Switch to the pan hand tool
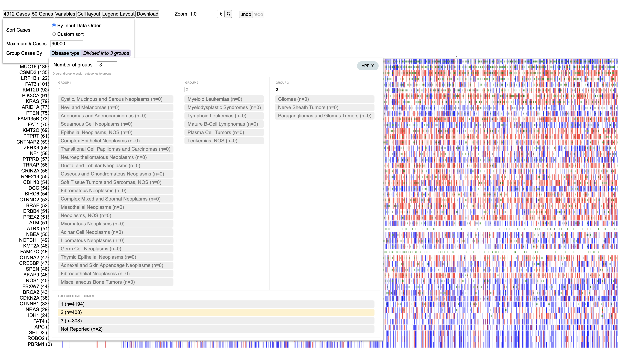618x364 pixels. [x=228, y=14]
